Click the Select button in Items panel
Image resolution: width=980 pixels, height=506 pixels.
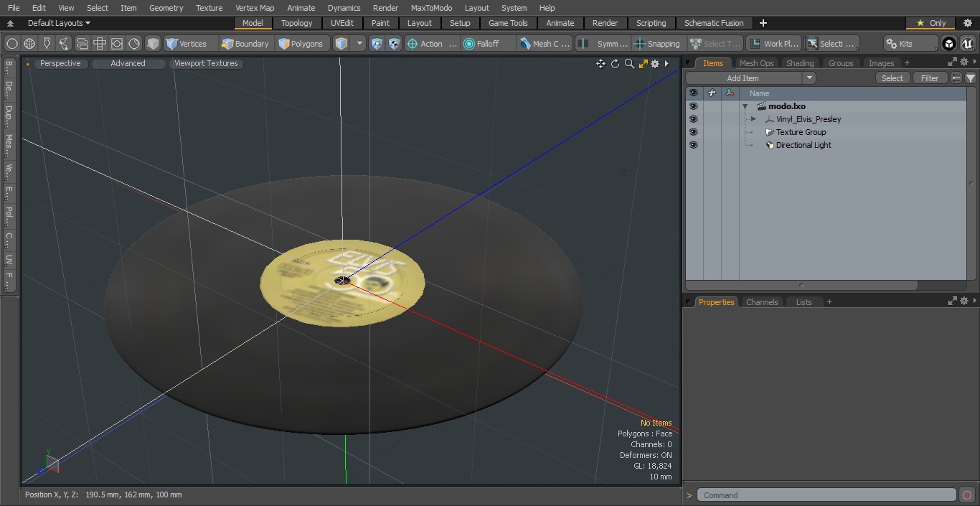tap(892, 78)
